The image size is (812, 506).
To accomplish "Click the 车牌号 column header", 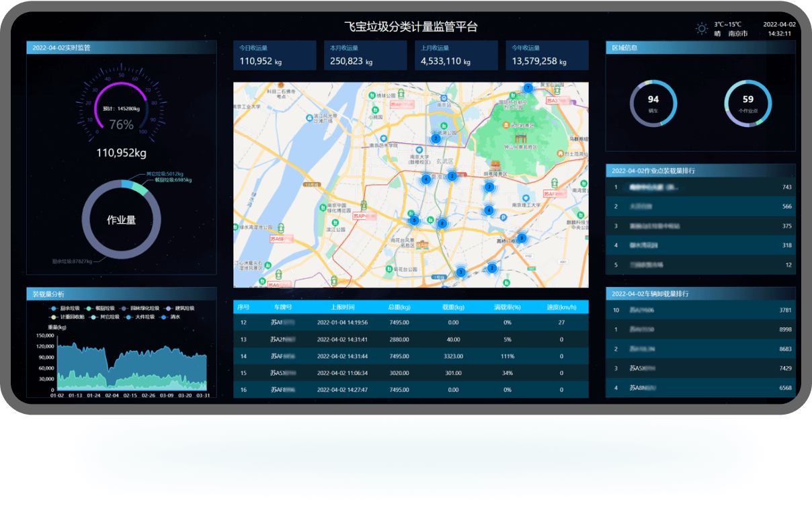I will (x=282, y=307).
